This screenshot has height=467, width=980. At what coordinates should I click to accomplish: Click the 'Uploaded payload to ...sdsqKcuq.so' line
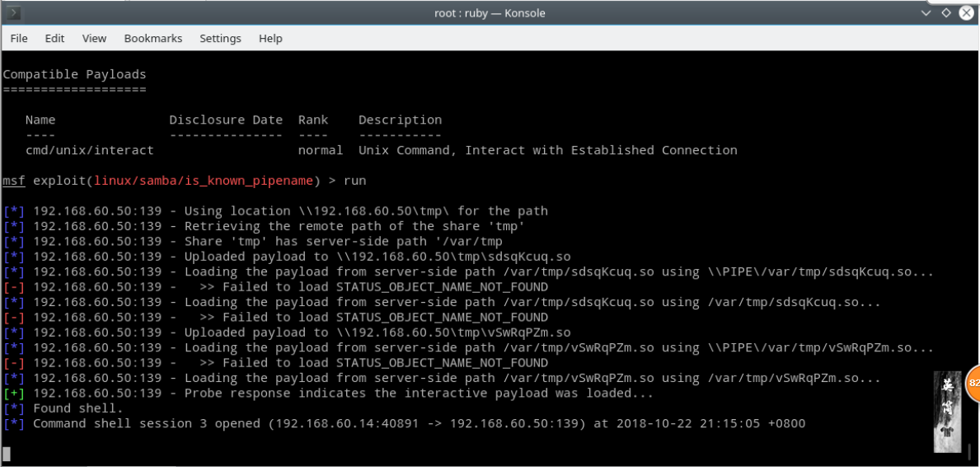pos(287,257)
